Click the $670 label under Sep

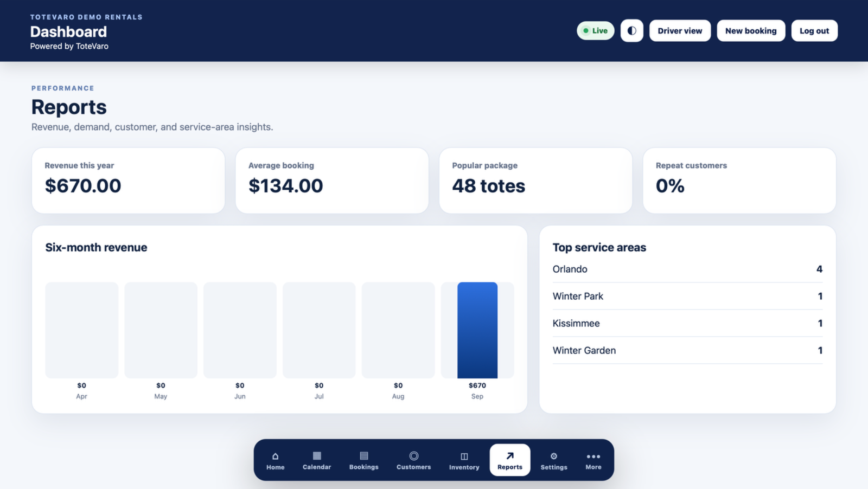click(477, 385)
